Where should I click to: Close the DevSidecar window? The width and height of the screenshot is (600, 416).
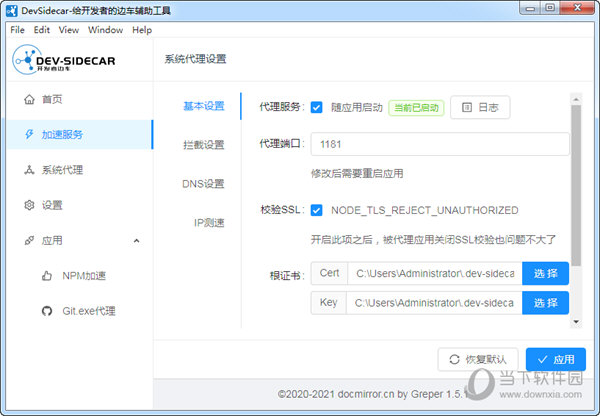click(x=577, y=8)
